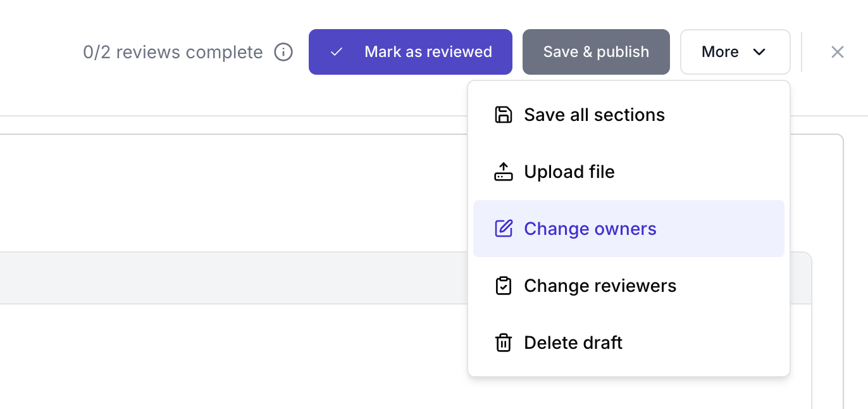868x409 pixels.
Task: Select Change owners in the dropdown
Action: tap(629, 229)
